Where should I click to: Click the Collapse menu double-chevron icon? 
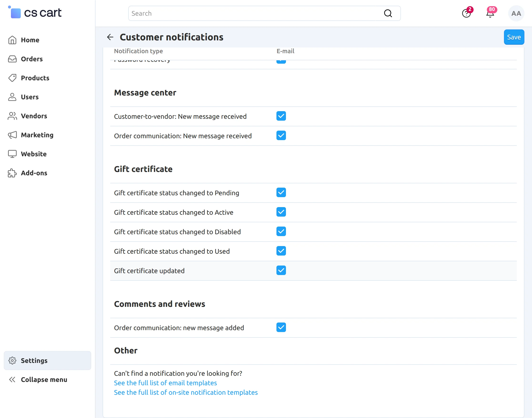(12, 380)
